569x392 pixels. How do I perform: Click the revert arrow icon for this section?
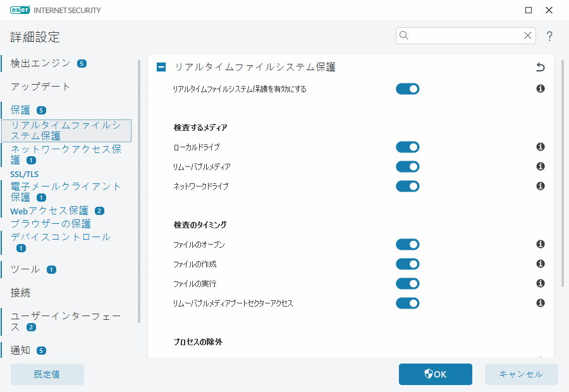[540, 66]
